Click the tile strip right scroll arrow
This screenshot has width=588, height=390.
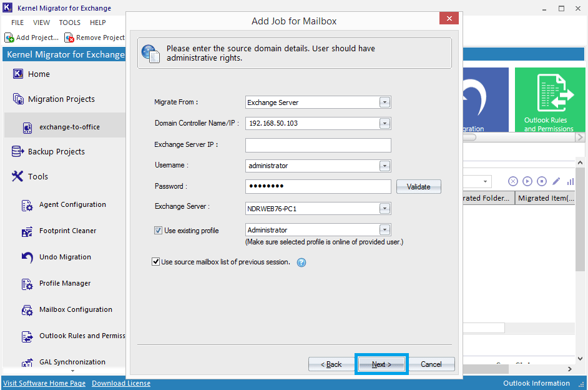coord(580,137)
